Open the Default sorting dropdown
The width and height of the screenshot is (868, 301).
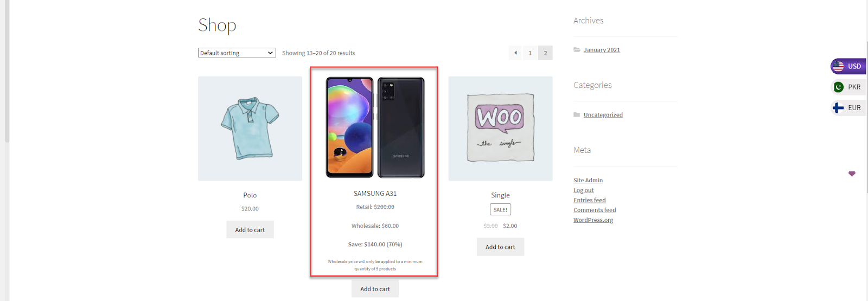237,53
